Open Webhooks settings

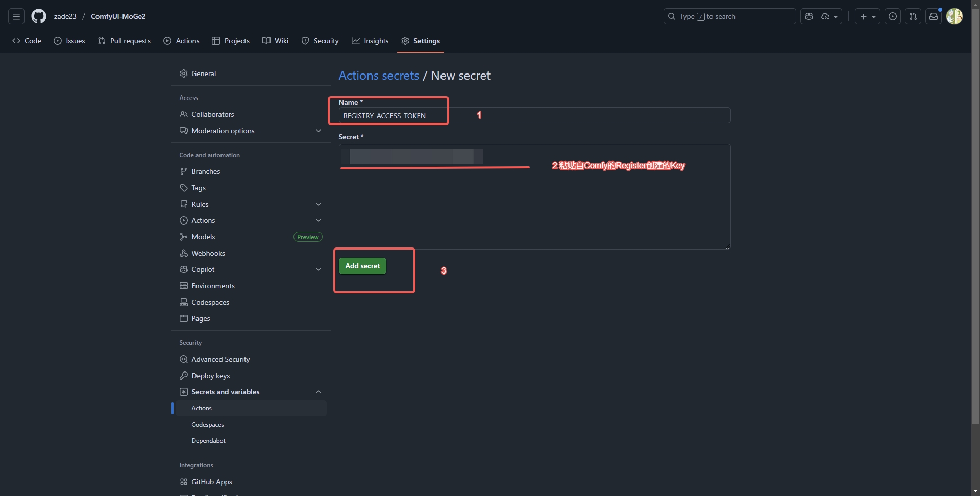pos(251,253)
